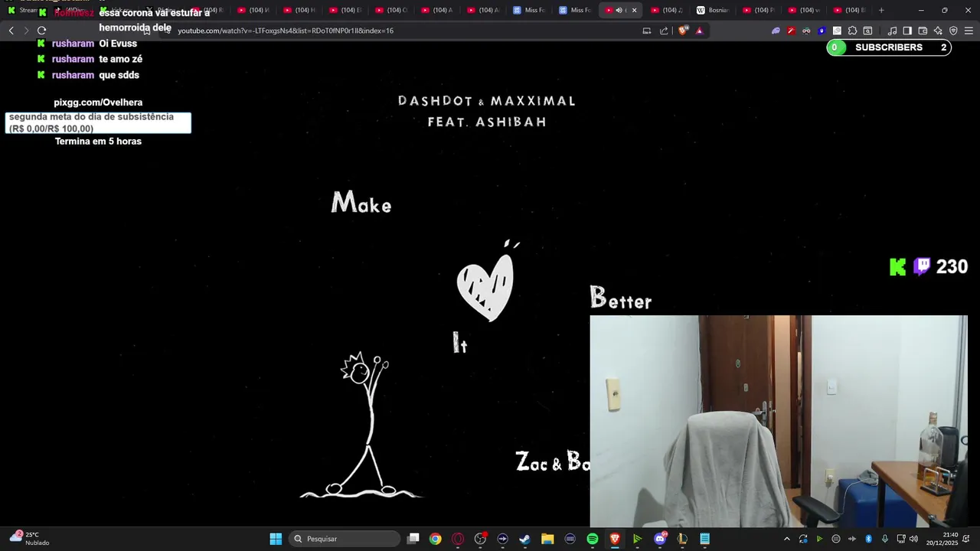980x551 pixels.
Task: Click the Kick logo beside viewer count
Action: (x=898, y=266)
